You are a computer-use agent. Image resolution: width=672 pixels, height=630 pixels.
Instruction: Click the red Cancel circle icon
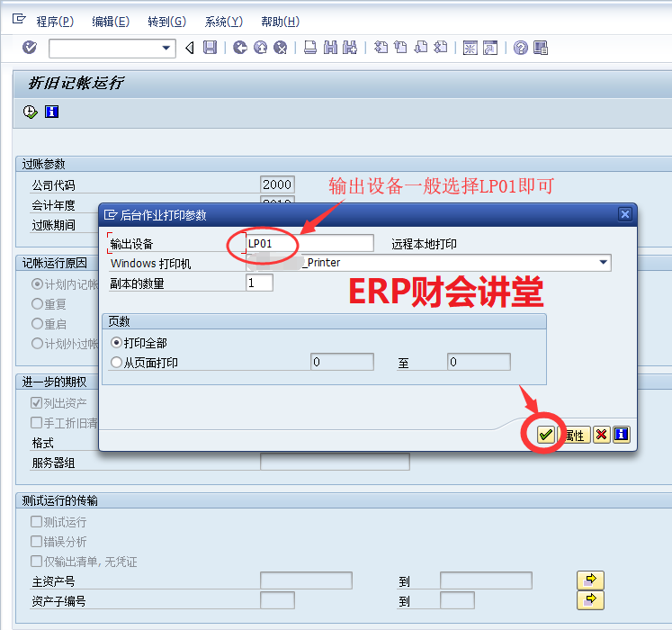pyautogui.click(x=281, y=47)
